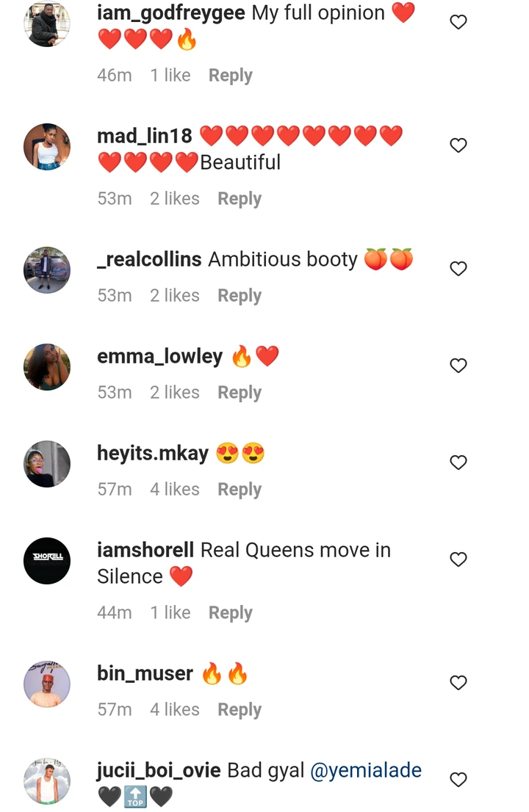
Task: Like iam_godfreygee's comment with heart icon
Action: tap(458, 22)
